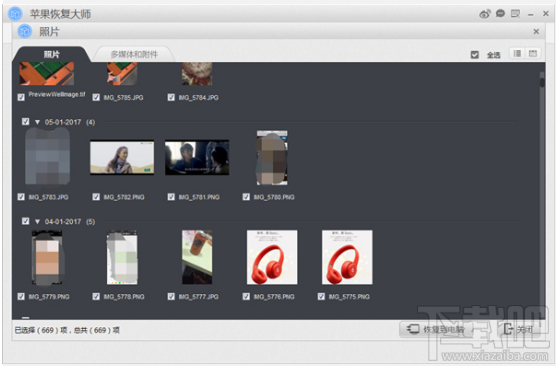Viewport: 557px width, 366px height.
Task: Uncheck IMG_5775.PNG checkbox
Action: 321,296
